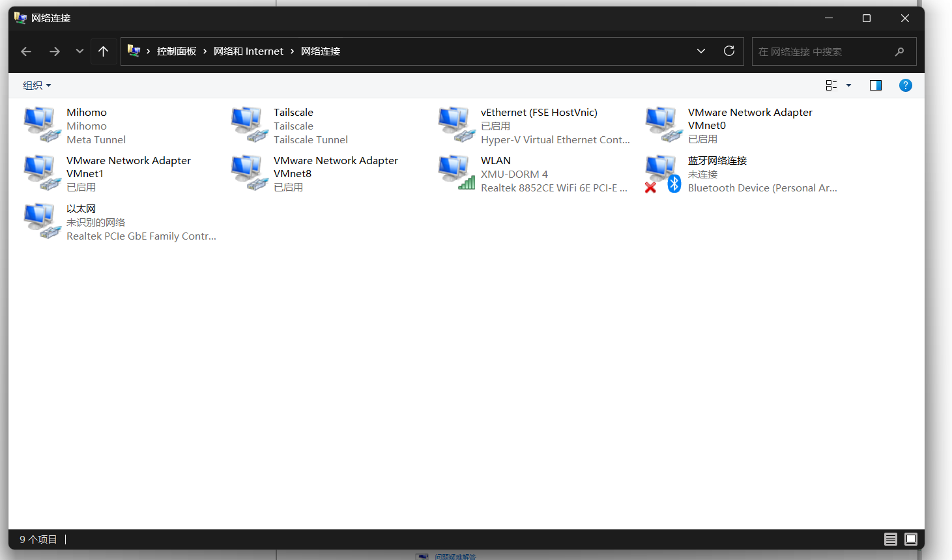This screenshot has width=952, height=560.
Task: Select the 以太网 Realtek adapter icon
Action: (42, 221)
